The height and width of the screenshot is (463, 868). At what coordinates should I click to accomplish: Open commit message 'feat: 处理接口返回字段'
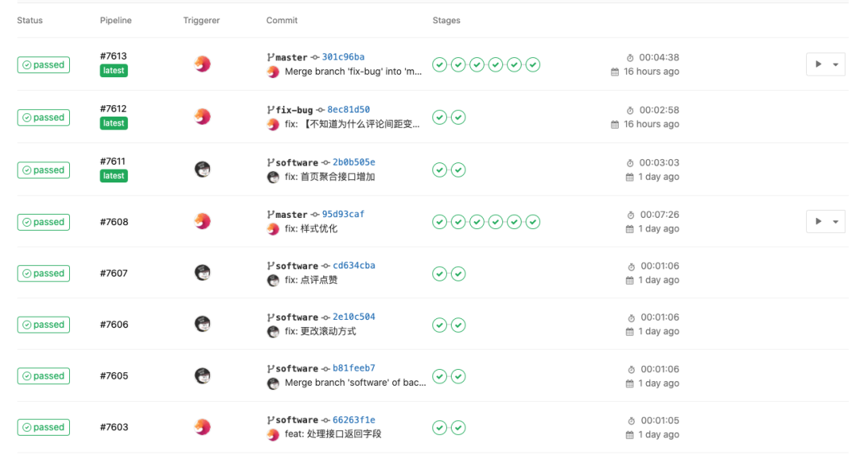click(333, 433)
